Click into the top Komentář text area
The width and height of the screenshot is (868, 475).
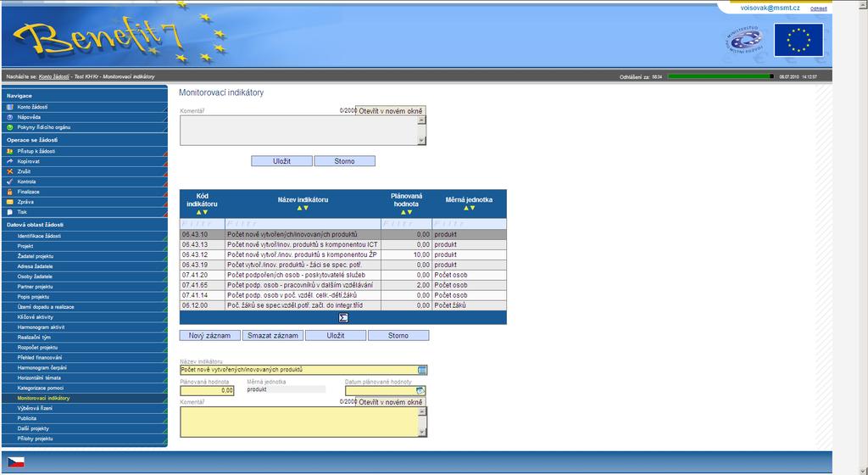coord(299,131)
